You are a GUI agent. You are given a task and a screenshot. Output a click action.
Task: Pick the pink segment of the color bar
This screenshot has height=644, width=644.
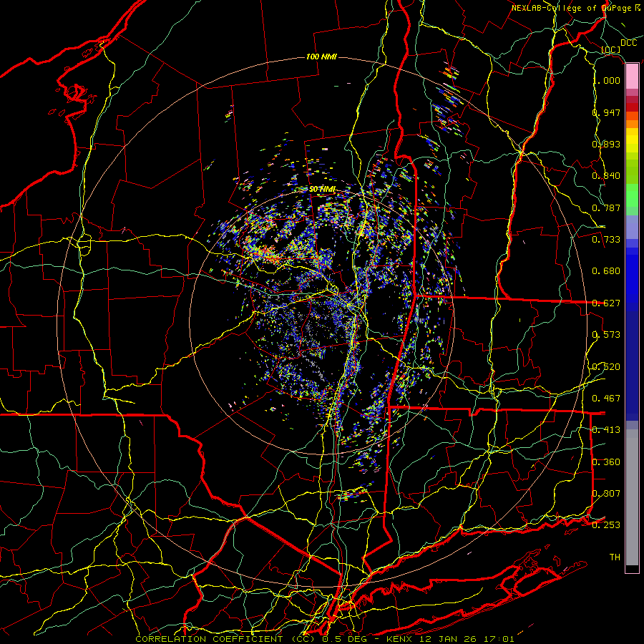pos(632,77)
